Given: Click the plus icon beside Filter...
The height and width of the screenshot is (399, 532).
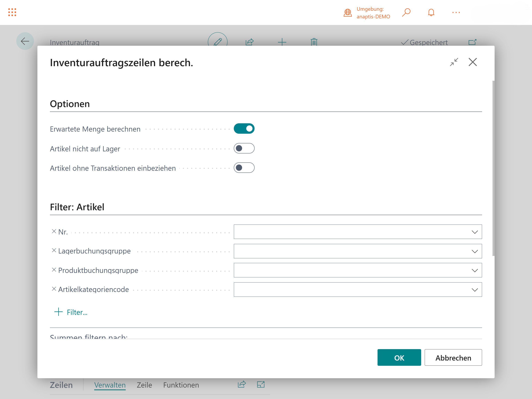Looking at the screenshot, I should coord(58,312).
